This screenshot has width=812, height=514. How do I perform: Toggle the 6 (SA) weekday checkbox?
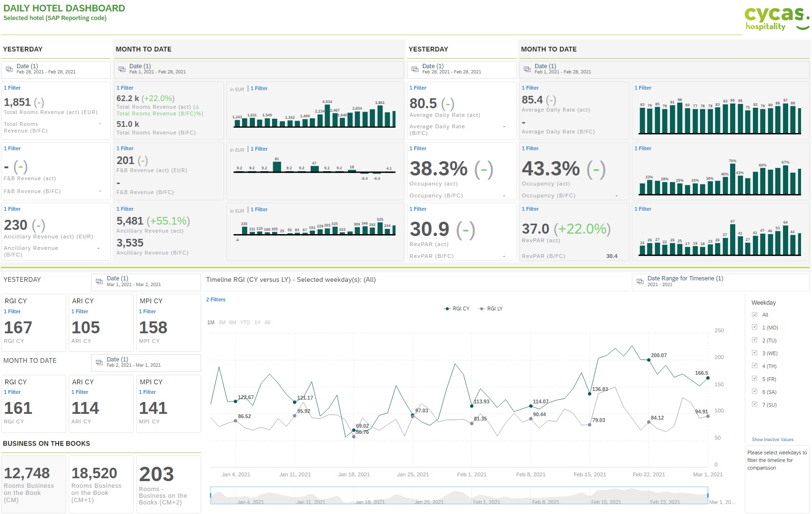pos(754,392)
